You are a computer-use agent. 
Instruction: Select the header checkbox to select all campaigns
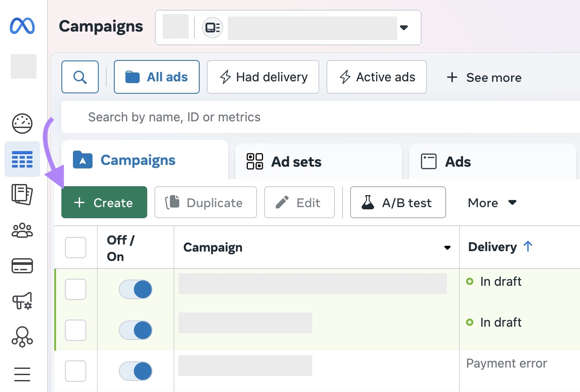pyautogui.click(x=75, y=248)
